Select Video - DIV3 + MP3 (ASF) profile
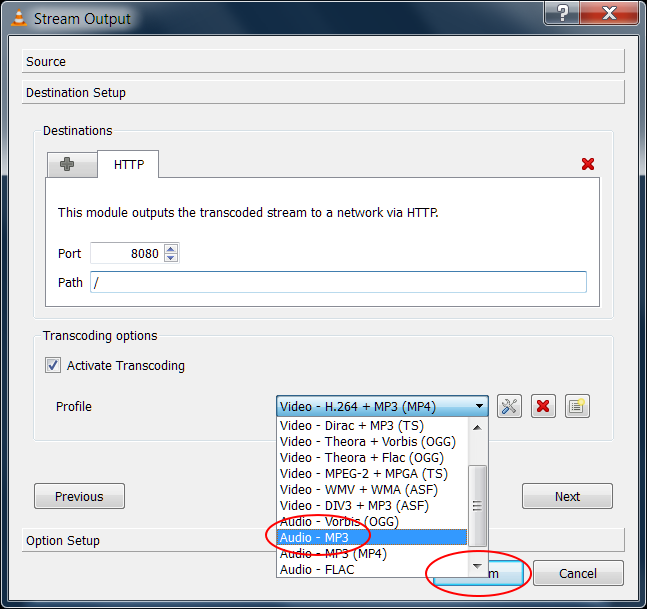Viewport: 647px width, 609px height. point(372,506)
